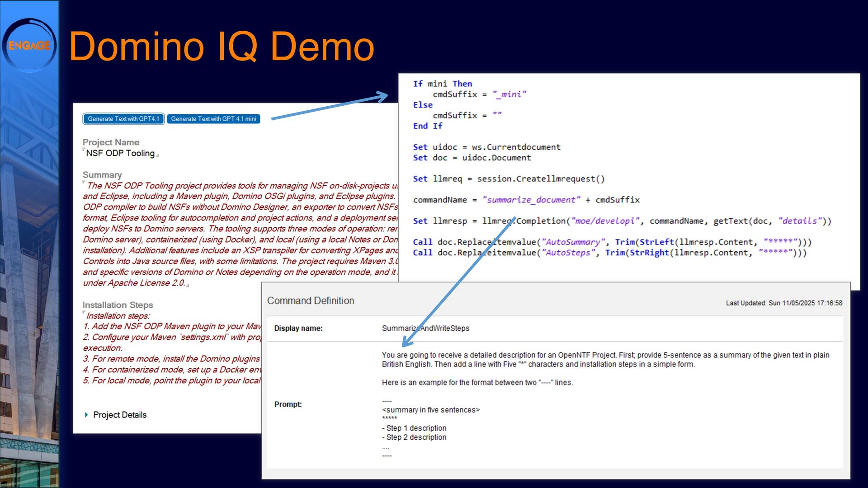The image size is (868, 488).
Task: Click code line cmdSuffix = "_mini"
Action: [479, 94]
